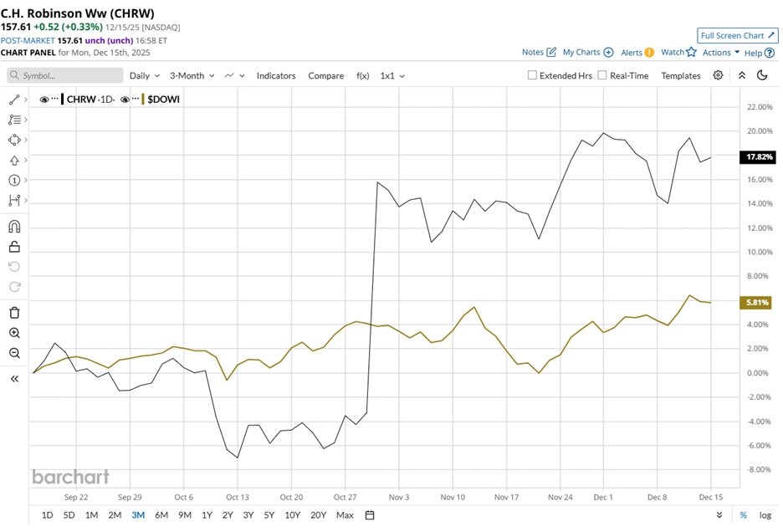Add to My Charts plus icon
783x532 pixels.
coord(608,52)
